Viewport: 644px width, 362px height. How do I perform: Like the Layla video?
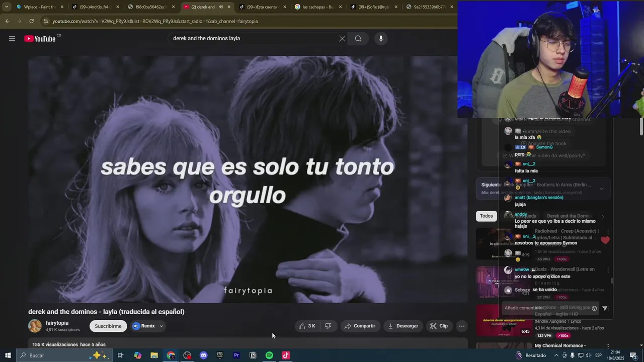pos(306,326)
